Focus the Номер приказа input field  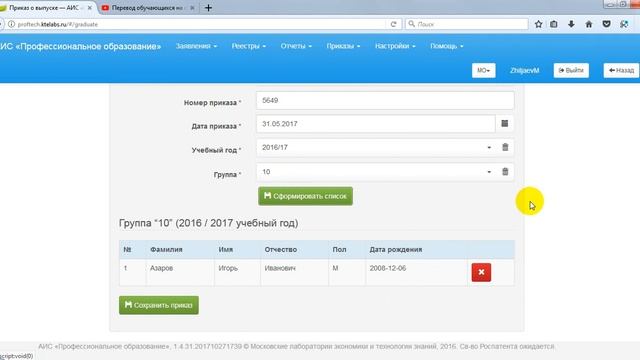385,100
